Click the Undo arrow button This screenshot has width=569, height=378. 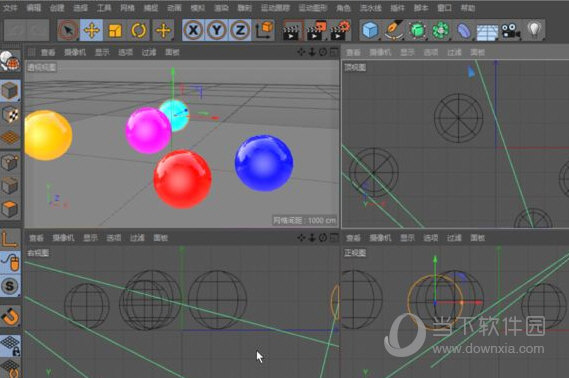click(15, 30)
